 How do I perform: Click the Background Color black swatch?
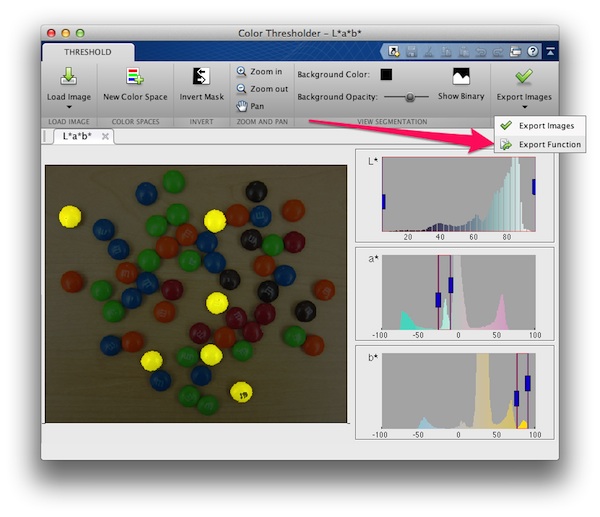tap(387, 74)
